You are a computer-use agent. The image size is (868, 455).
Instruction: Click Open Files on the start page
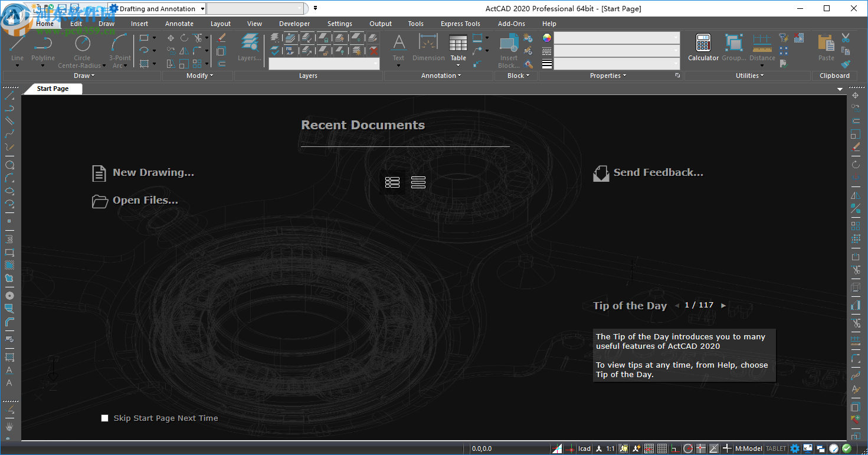point(145,201)
